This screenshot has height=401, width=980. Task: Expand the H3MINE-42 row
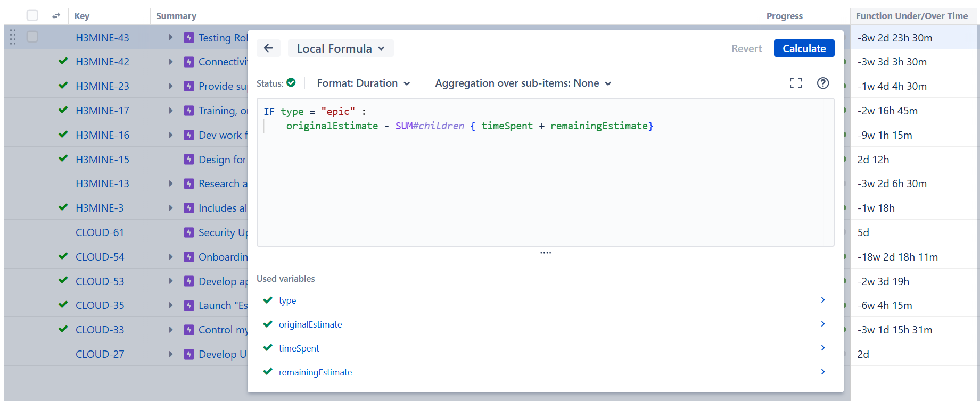click(x=171, y=62)
